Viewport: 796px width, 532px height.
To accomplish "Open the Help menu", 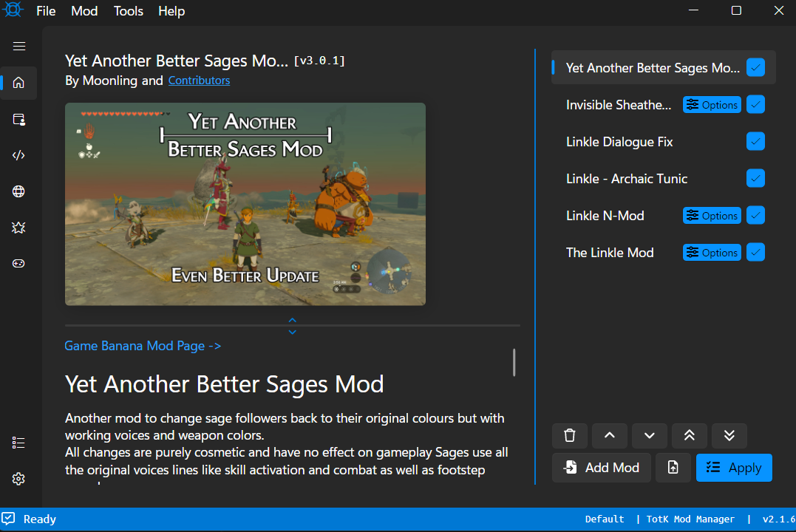I will click(171, 10).
